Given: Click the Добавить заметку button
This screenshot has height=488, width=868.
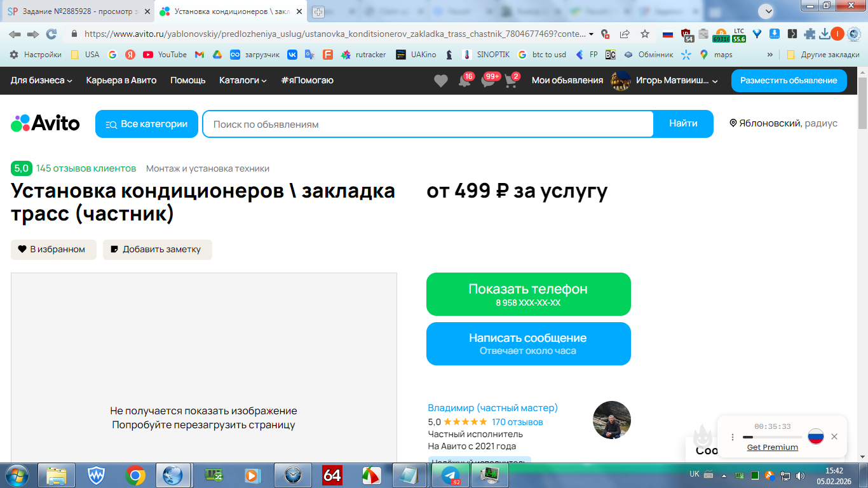Looking at the screenshot, I should tap(158, 250).
